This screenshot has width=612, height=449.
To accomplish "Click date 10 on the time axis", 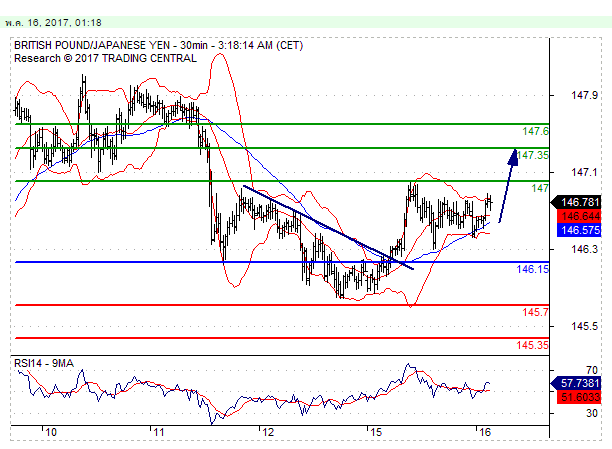I will (x=51, y=432).
